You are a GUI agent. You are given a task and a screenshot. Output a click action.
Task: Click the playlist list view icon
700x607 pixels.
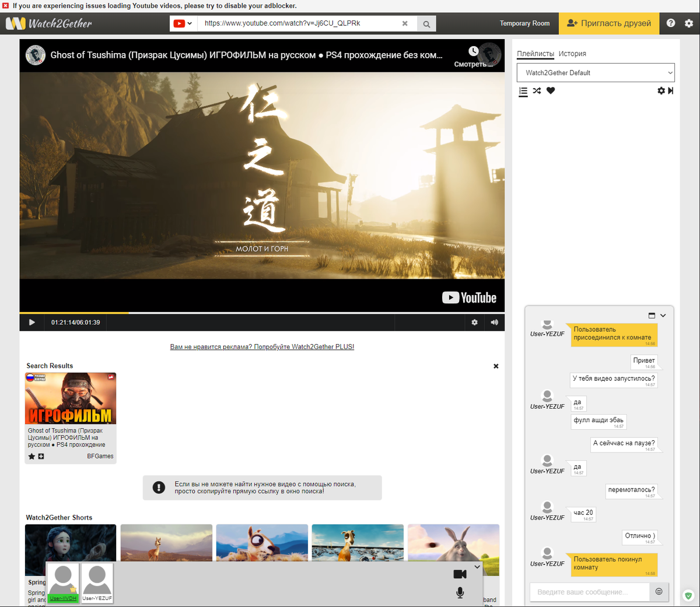pyautogui.click(x=523, y=91)
